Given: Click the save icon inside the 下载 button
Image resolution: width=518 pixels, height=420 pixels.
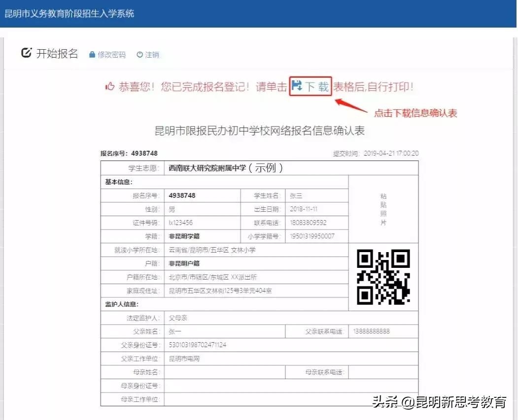Looking at the screenshot, I should click(296, 85).
